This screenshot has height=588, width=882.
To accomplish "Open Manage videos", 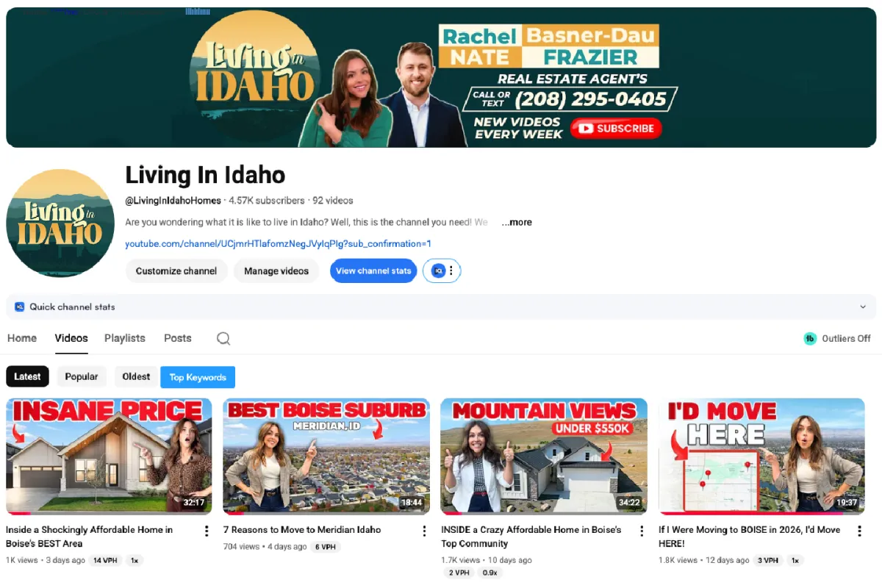I will coord(276,271).
